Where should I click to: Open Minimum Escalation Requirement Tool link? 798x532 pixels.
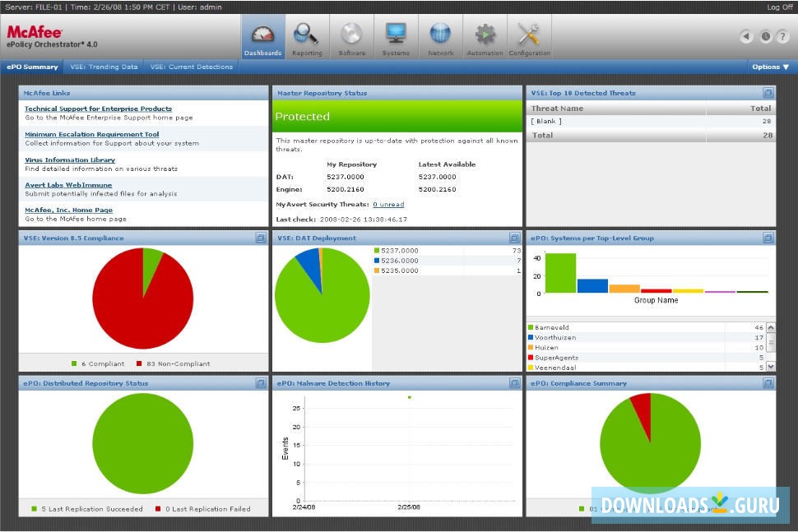92,134
